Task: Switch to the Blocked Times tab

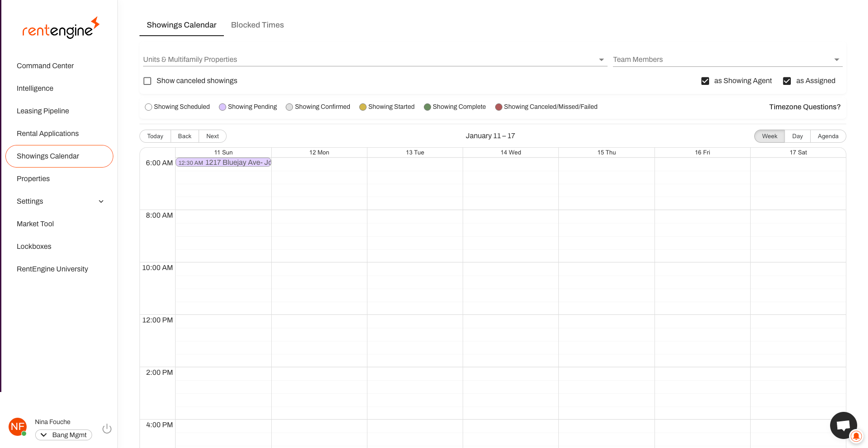Action: 257,25
